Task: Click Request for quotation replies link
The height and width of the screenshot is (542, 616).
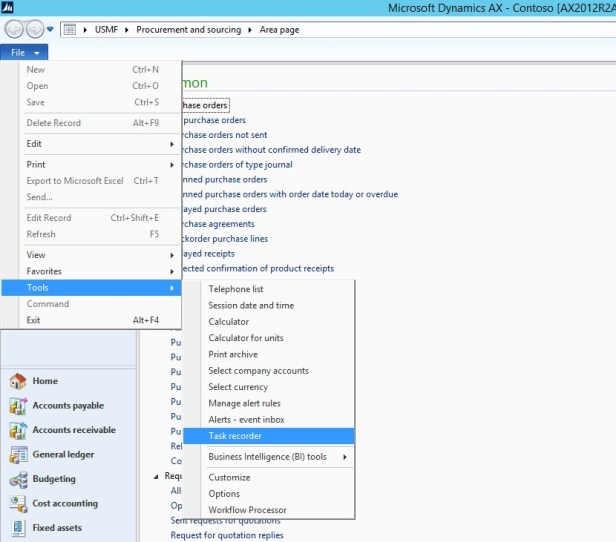Action: click(225, 537)
